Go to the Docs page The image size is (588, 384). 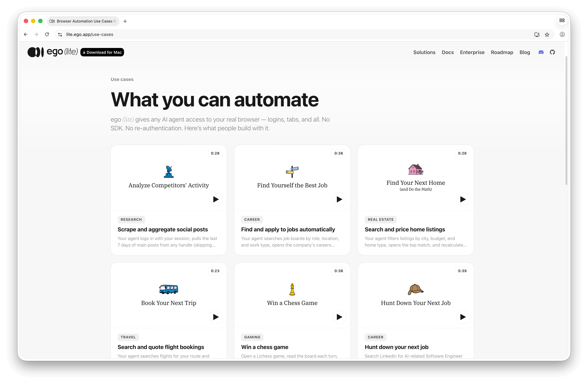pos(448,52)
